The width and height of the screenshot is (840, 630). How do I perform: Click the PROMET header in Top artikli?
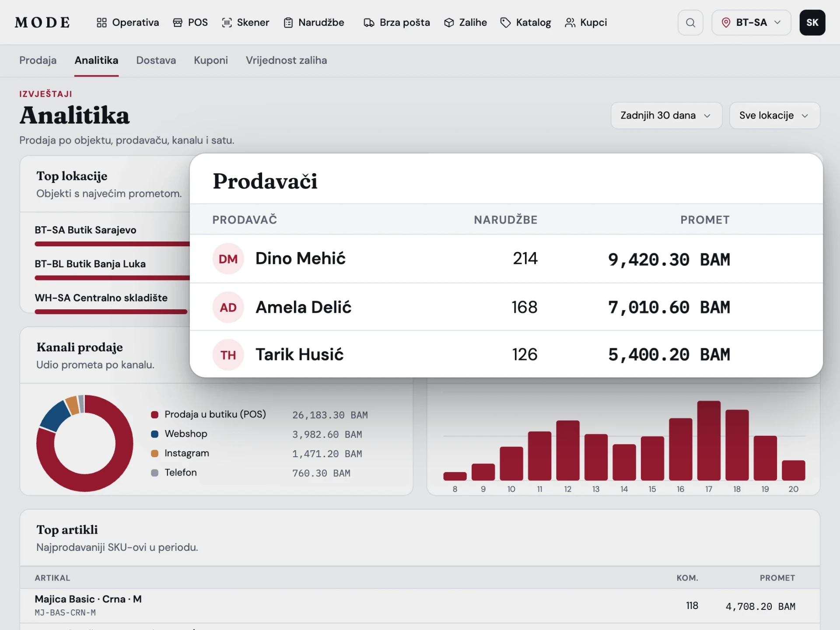777,578
